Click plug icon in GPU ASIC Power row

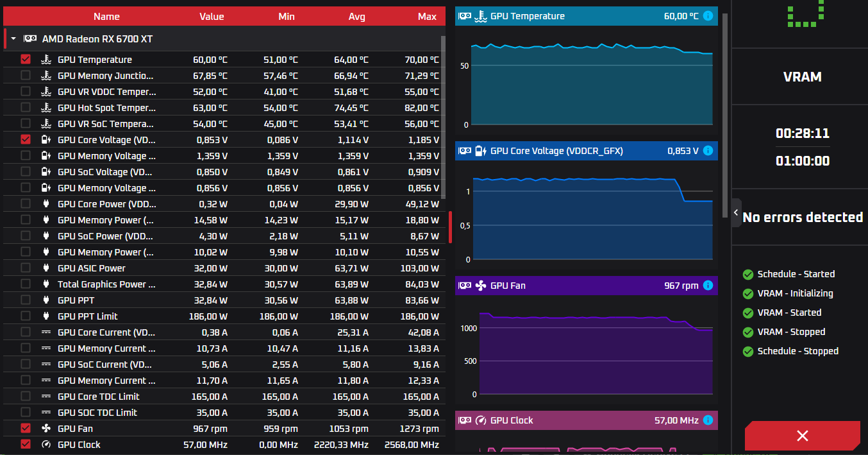tap(46, 268)
